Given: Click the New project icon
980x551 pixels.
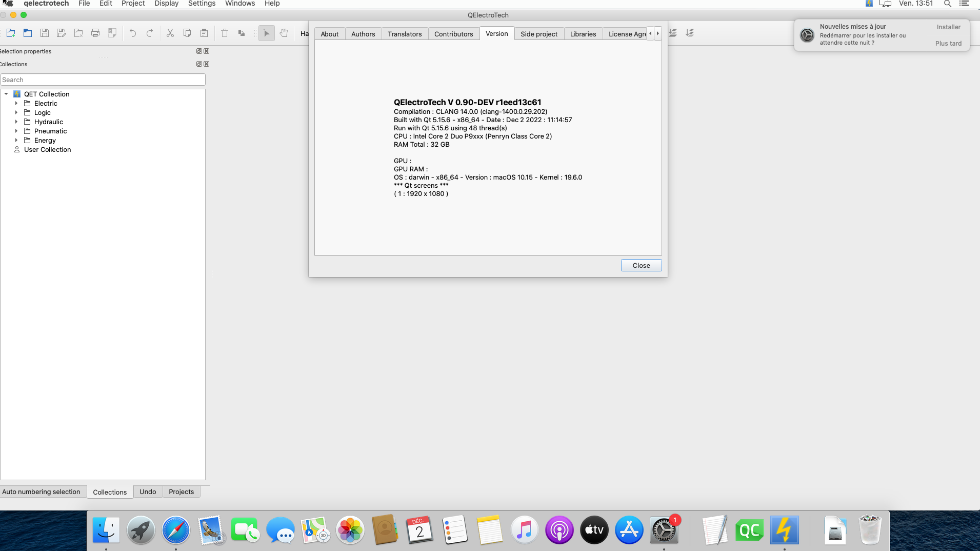Looking at the screenshot, I should pyautogui.click(x=11, y=33).
